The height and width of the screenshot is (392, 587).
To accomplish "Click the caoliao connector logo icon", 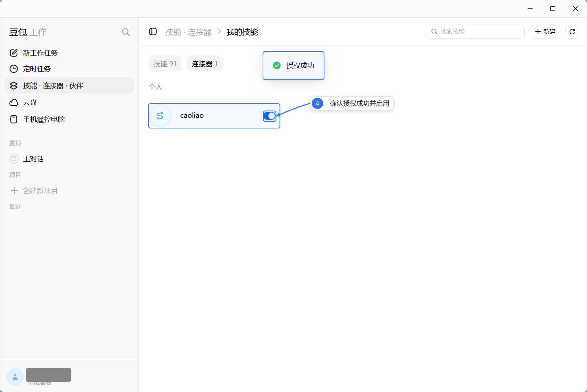I will tap(160, 116).
